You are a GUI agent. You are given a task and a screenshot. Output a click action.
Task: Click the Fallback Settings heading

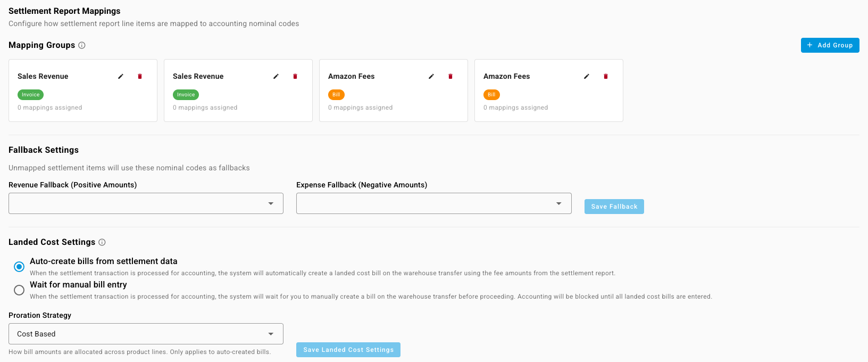point(44,150)
